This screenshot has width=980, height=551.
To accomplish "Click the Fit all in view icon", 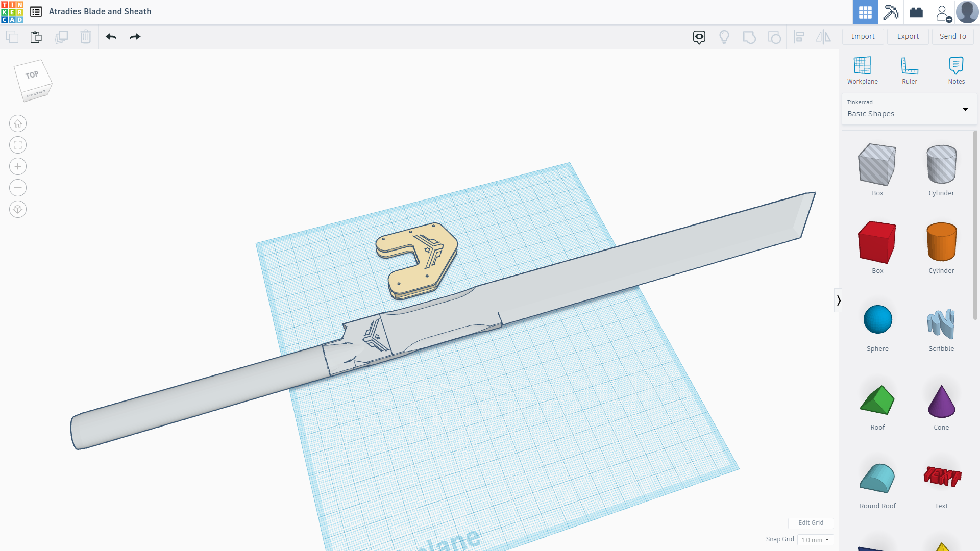I will coord(18,145).
